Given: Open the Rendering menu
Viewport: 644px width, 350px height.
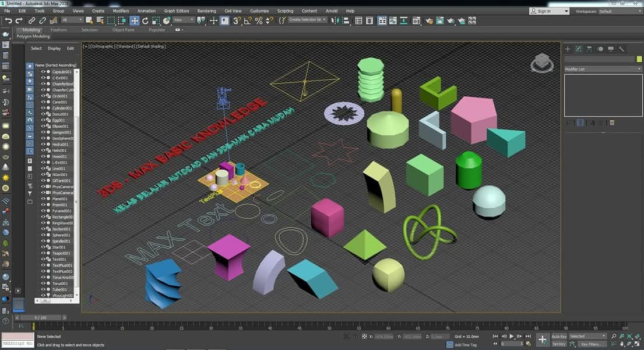Looking at the screenshot, I should [206, 11].
